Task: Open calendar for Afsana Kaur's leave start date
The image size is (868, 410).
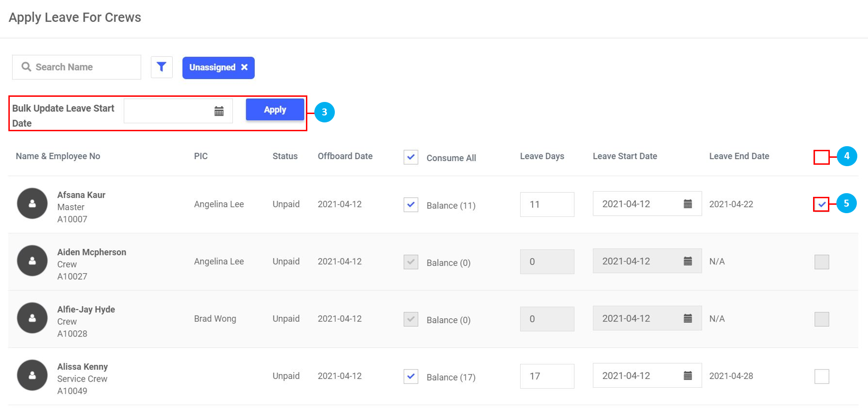Action: click(687, 204)
